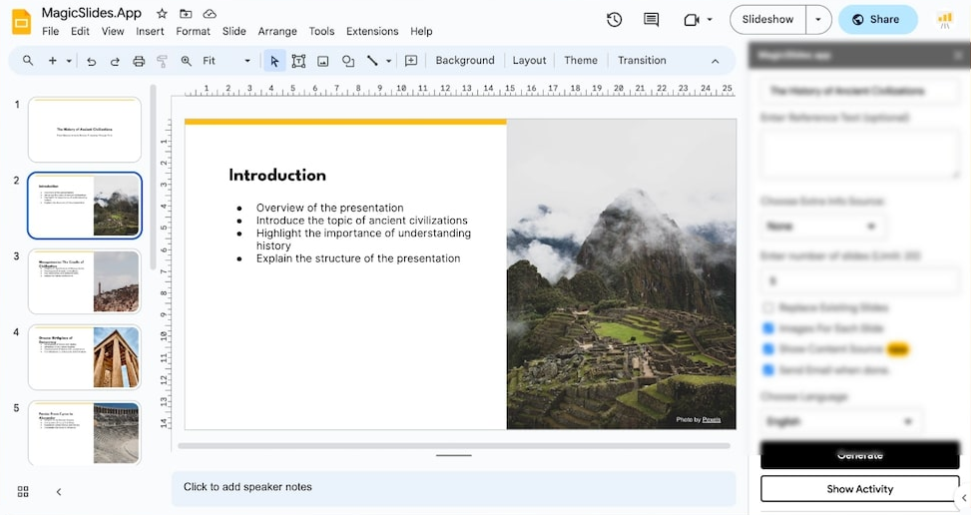Screen dimensions: 971x515
Task: Insert image using toolbar icon
Action: (323, 61)
